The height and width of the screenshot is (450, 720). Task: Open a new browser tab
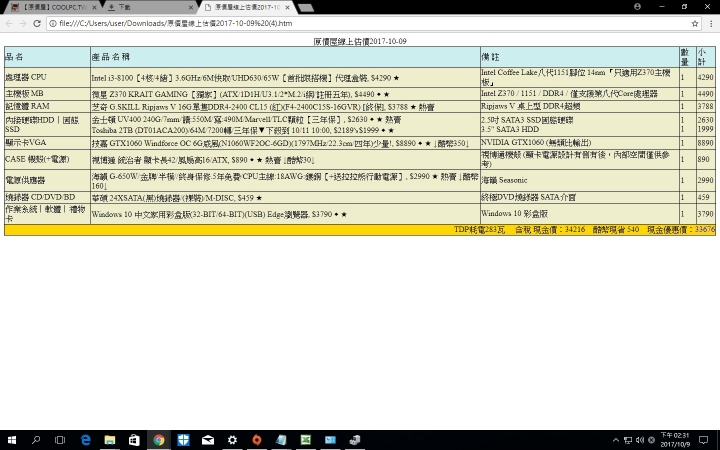(306, 8)
